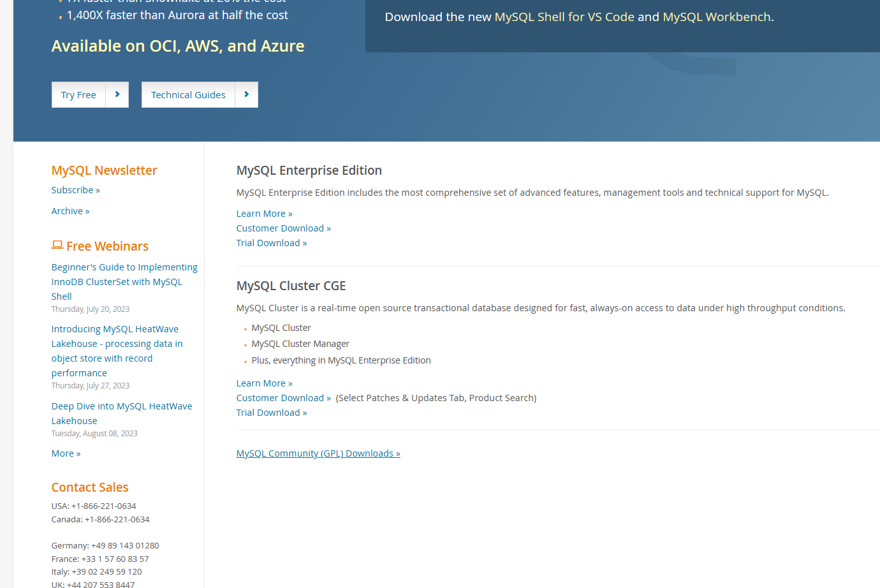Open Customer Download for Enterprise Edition
The image size is (880, 588).
(x=284, y=228)
